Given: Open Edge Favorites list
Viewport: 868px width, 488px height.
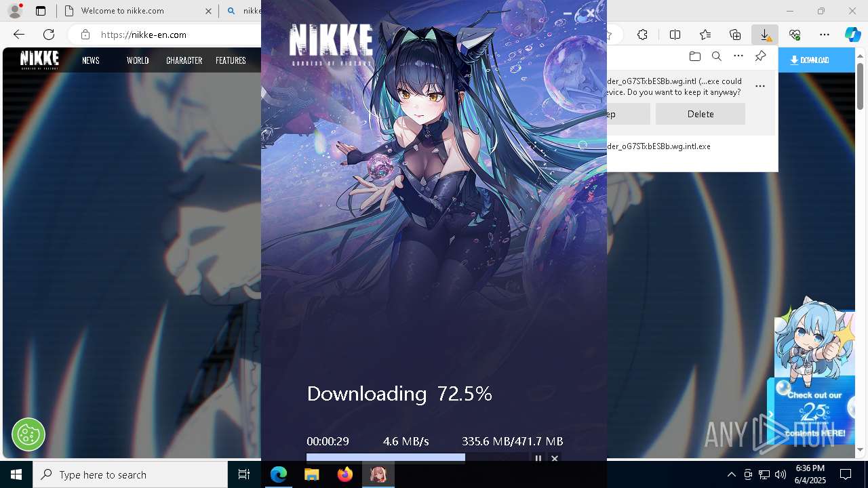Looking at the screenshot, I should click(x=705, y=35).
